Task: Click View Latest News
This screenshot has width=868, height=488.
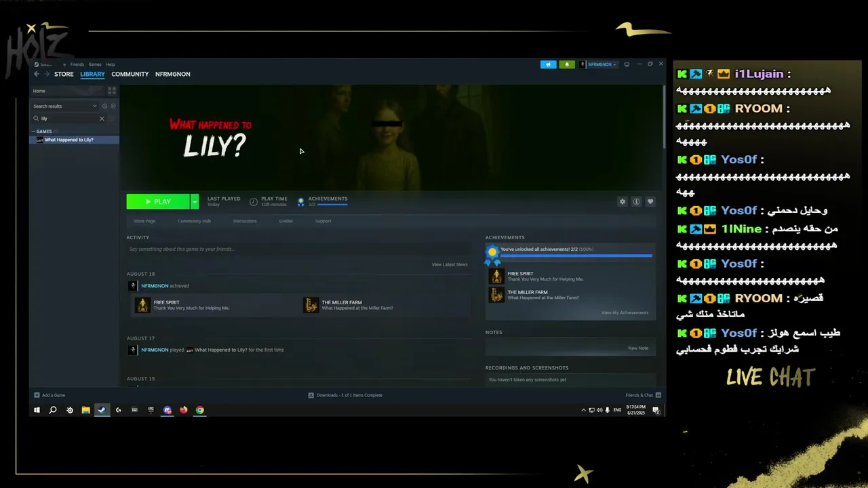Action: [450, 264]
